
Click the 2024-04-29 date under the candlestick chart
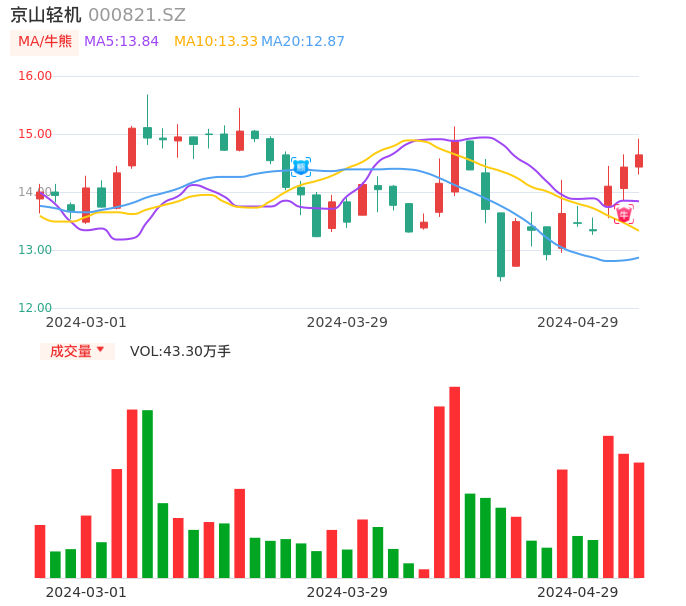click(x=577, y=322)
